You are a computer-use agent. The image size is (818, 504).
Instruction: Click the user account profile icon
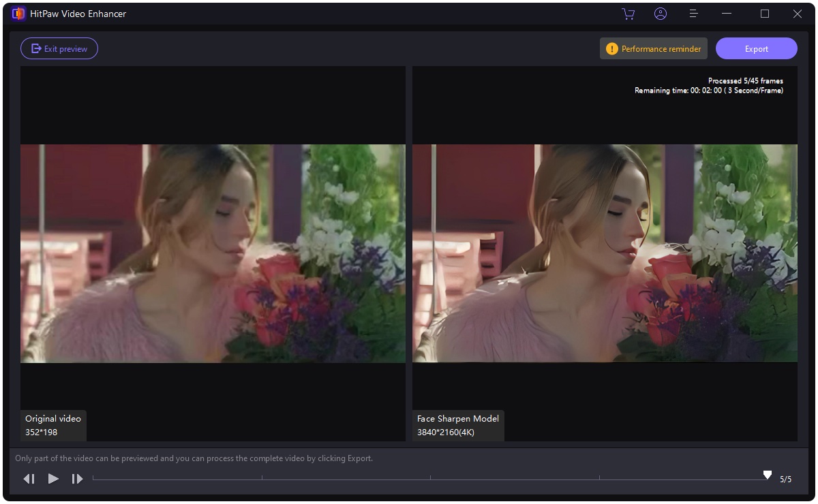point(660,14)
